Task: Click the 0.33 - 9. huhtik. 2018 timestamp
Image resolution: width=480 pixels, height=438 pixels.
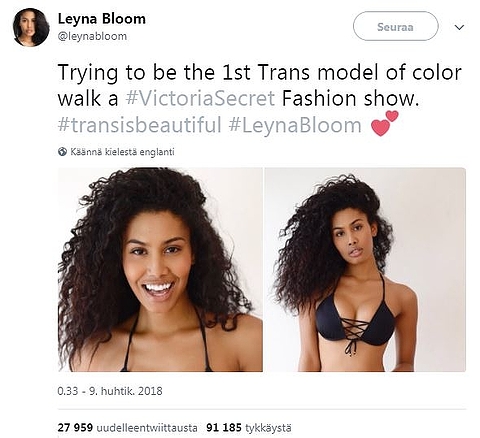Action: pos(110,391)
